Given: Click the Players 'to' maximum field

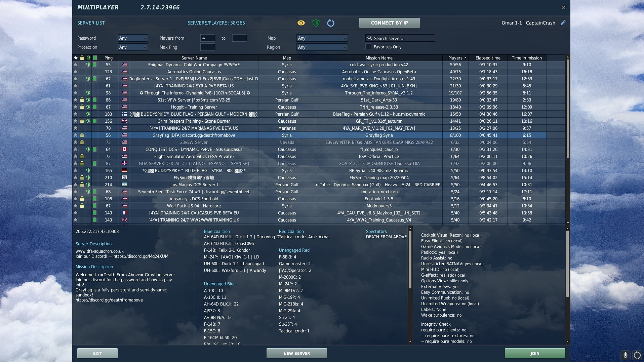Looking at the screenshot, I should coord(239,38).
